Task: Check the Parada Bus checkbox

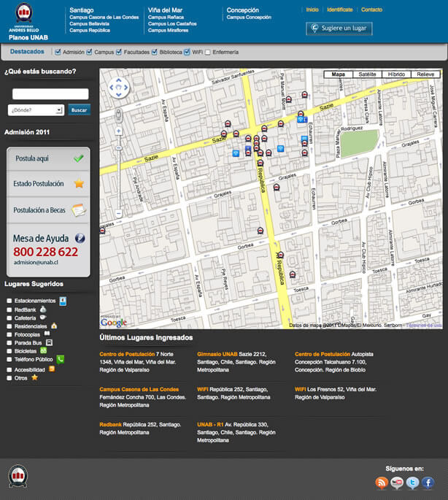Action: point(9,343)
